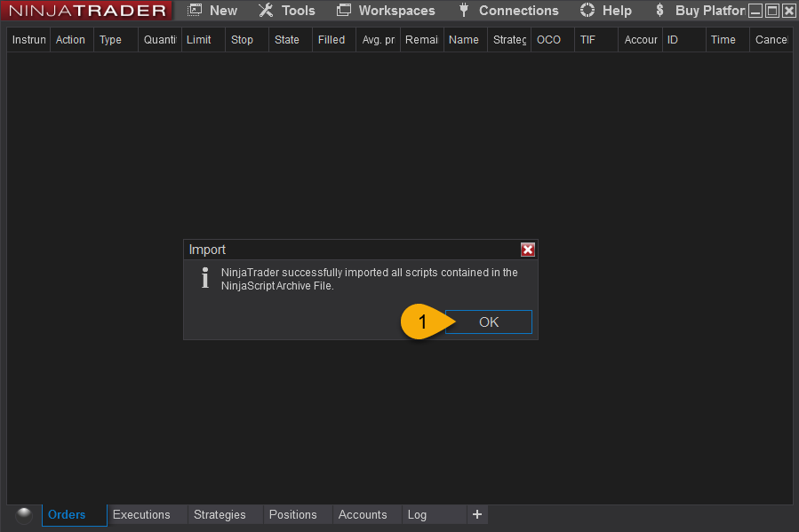This screenshot has height=532, width=799.
Task: Click the Tools wrench icon
Action: coord(266,10)
